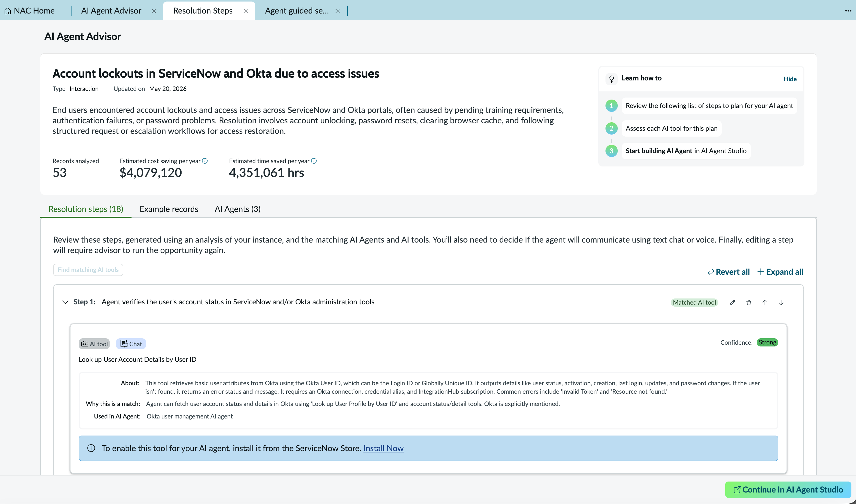Select step 2 Assess each AI tool
856x504 pixels.
coord(672,128)
